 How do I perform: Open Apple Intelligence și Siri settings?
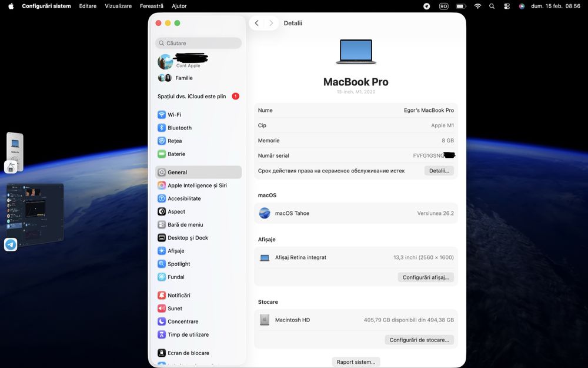coord(198,185)
